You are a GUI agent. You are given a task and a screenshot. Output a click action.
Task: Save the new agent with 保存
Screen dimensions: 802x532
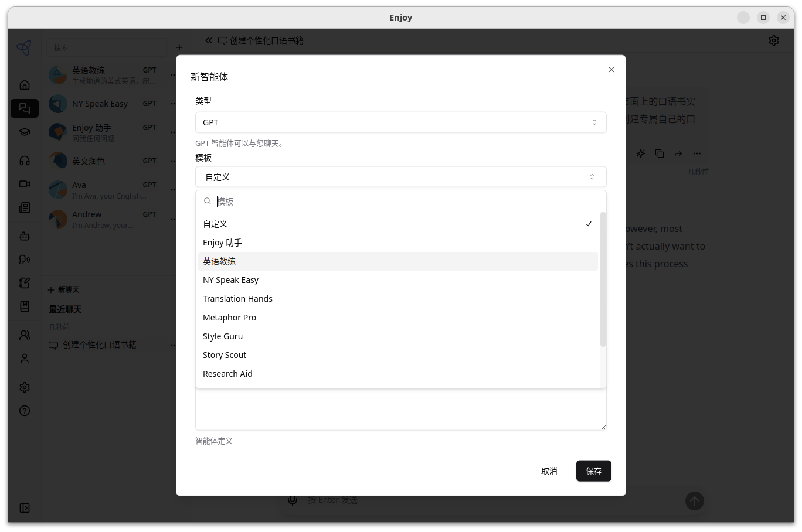click(593, 470)
